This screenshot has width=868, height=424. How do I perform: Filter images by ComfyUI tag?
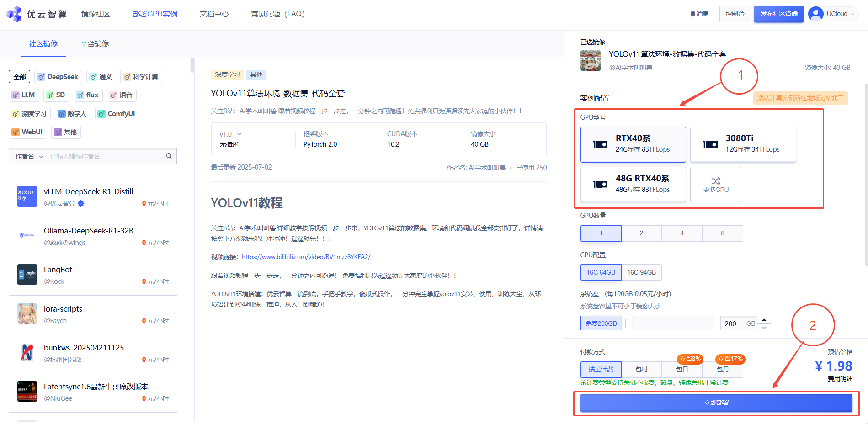click(x=117, y=114)
